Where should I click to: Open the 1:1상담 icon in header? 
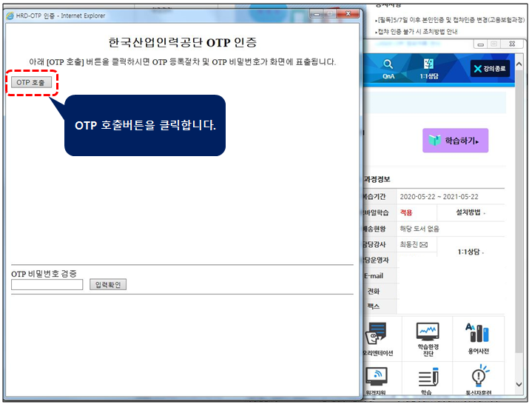click(x=428, y=67)
